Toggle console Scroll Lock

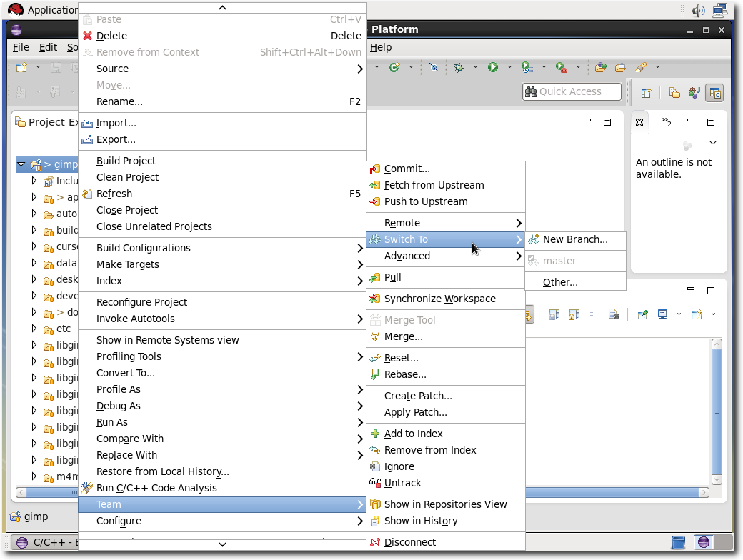point(574,314)
